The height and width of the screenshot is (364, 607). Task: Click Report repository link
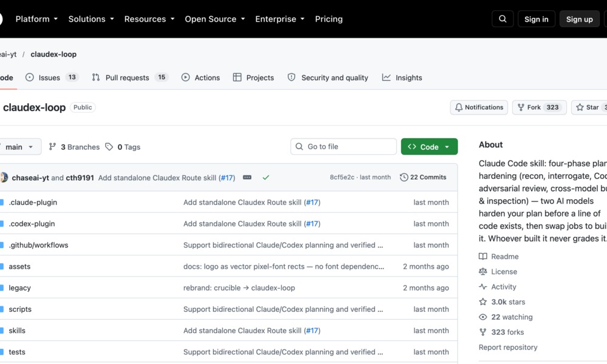(508, 347)
